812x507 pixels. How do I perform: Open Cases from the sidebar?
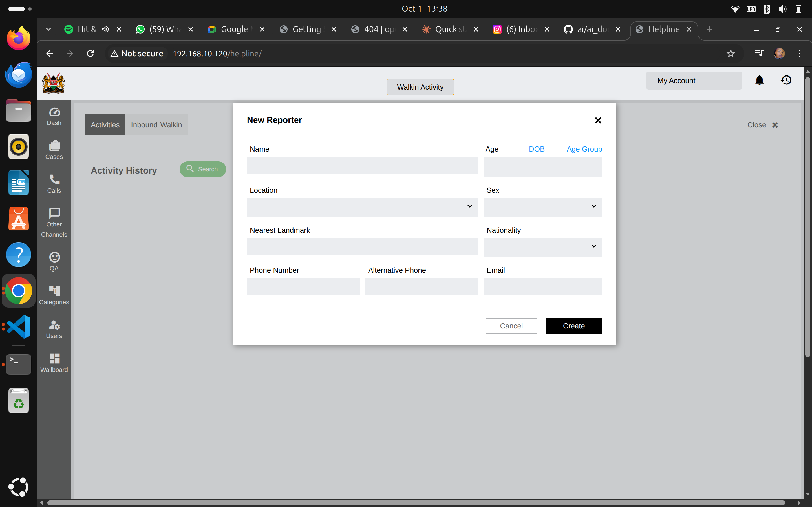[54, 150]
